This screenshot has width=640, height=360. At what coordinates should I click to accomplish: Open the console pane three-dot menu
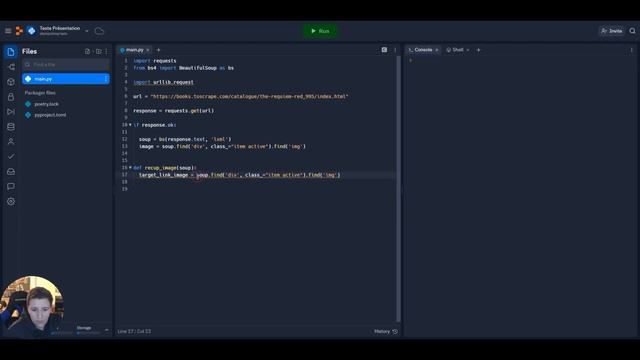point(631,50)
